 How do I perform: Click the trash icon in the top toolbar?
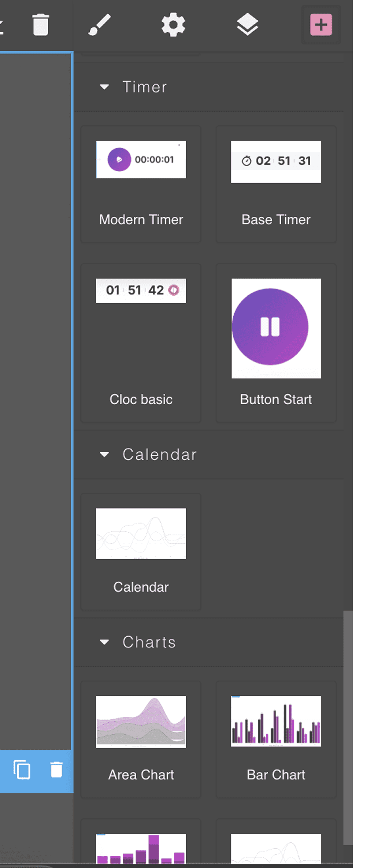(41, 25)
